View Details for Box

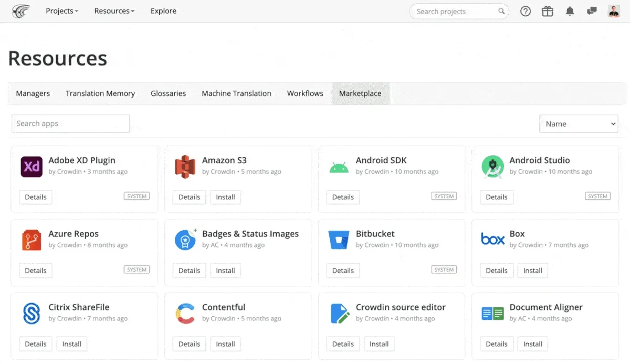(x=497, y=271)
